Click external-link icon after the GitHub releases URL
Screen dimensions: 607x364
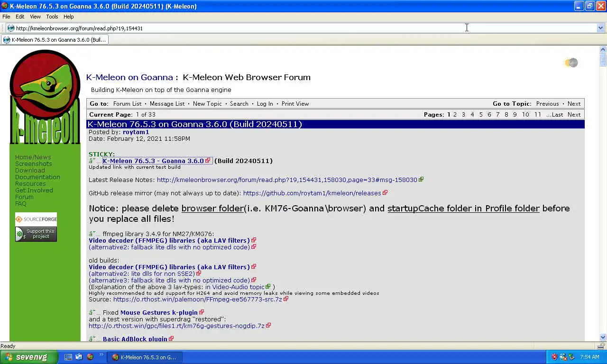(385, 193)
